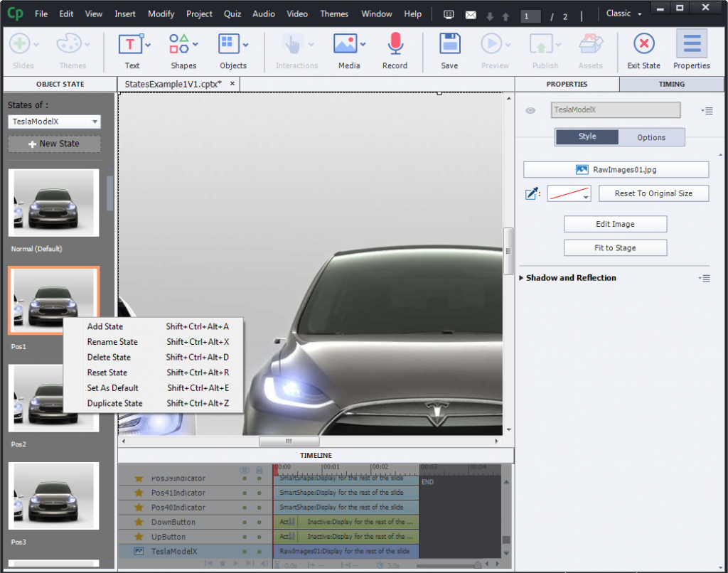Click the Record microphone icon
Image resolution: width=728 pixels, height=573 pixels.
coord(395,45)
